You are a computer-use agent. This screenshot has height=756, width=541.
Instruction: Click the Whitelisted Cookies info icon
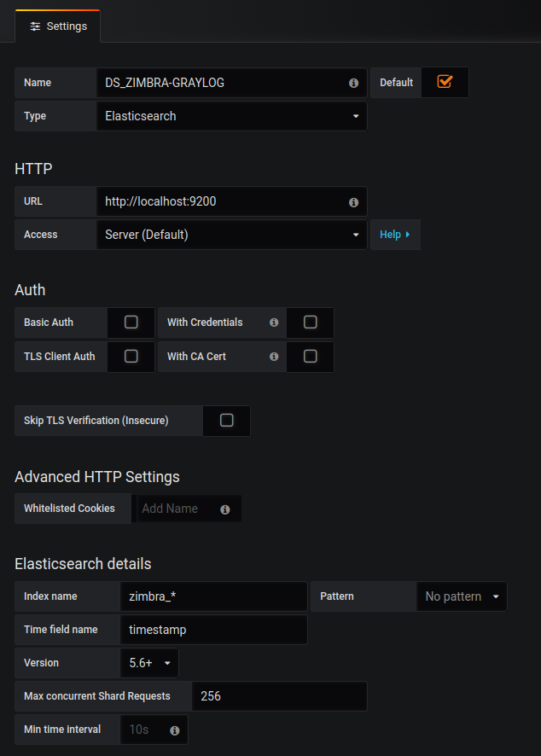coord(224,509)
